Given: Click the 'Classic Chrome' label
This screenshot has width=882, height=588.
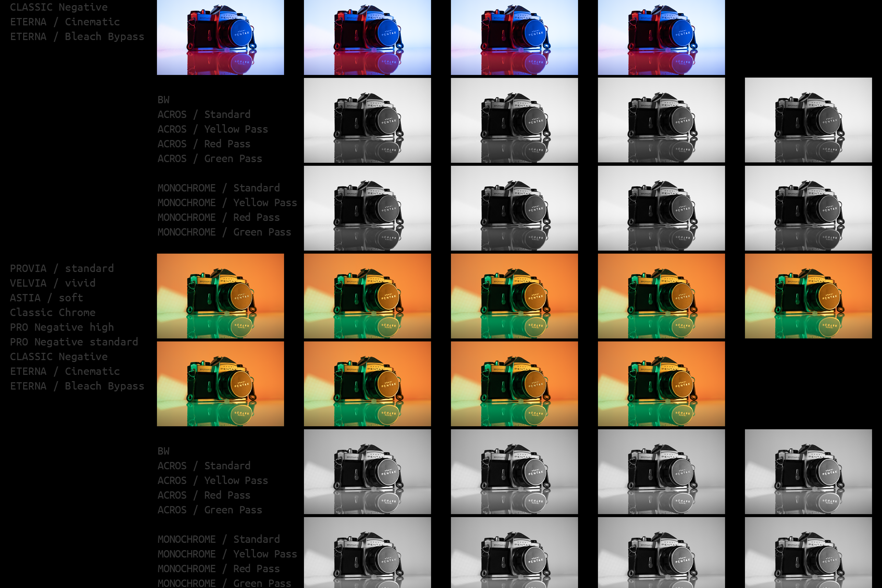Looking at the screenshot, I should [53, 312].
